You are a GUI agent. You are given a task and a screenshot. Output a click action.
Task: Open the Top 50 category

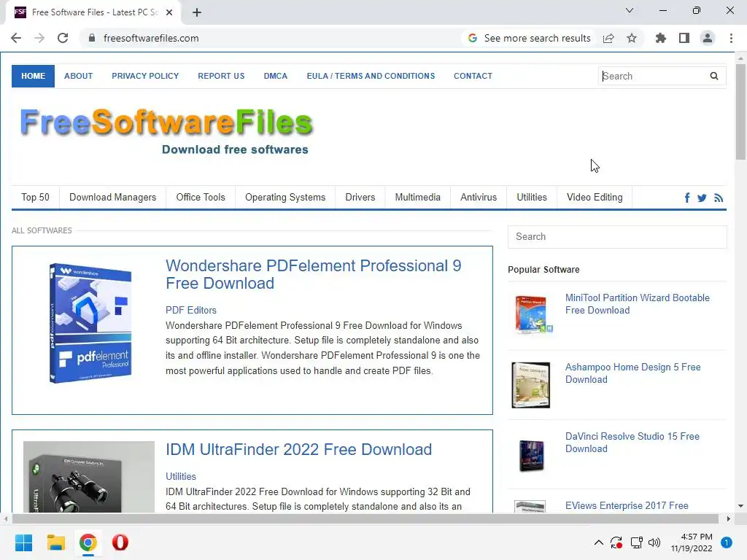(35, 197)
